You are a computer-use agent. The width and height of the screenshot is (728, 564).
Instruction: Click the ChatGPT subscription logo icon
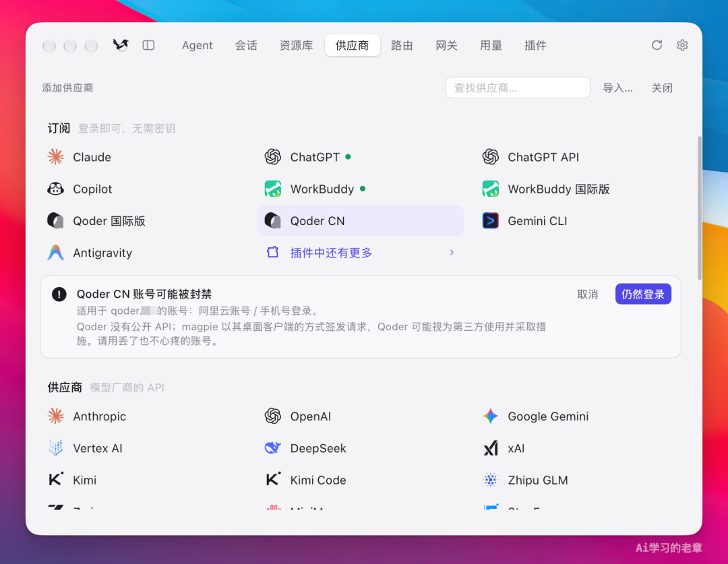(273, 157)
